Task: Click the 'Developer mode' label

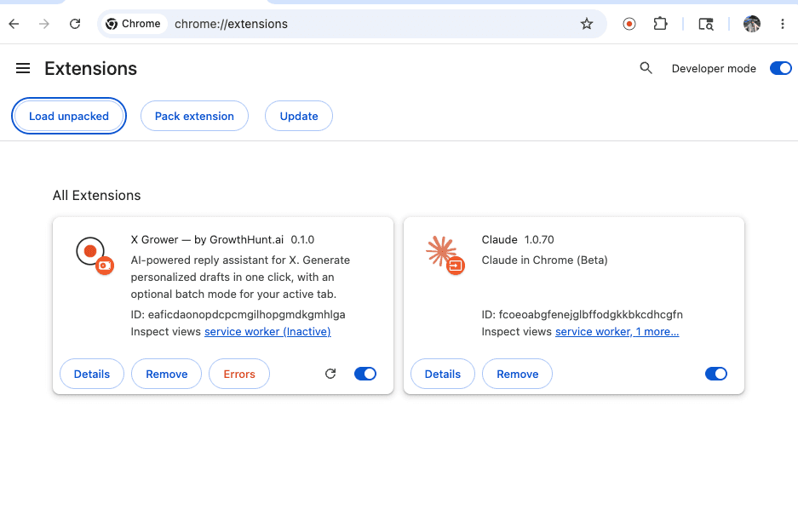Action: point(714,69)
